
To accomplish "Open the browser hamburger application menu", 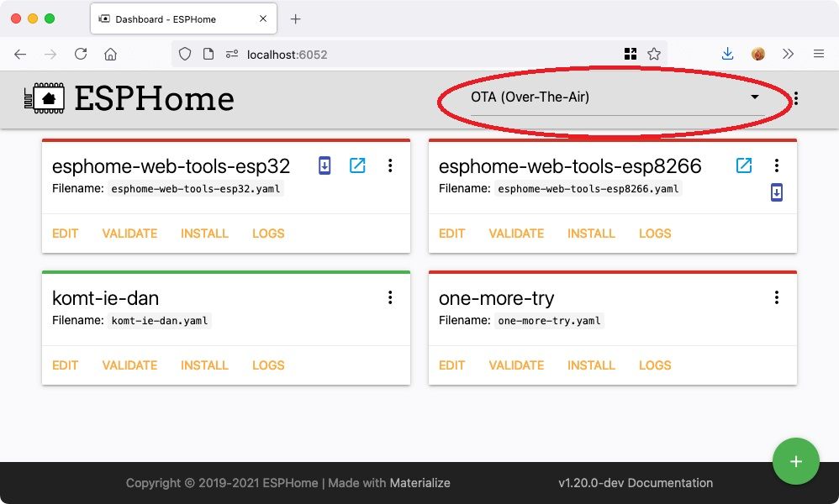I will click(x=819, y=54).
